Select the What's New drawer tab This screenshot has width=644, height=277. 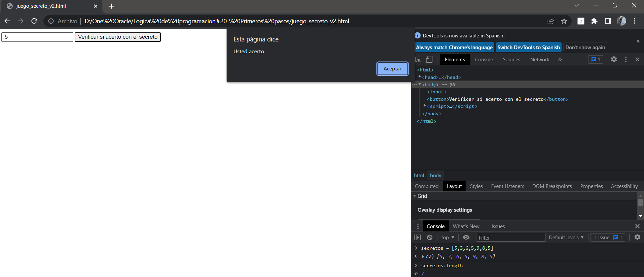466,226
